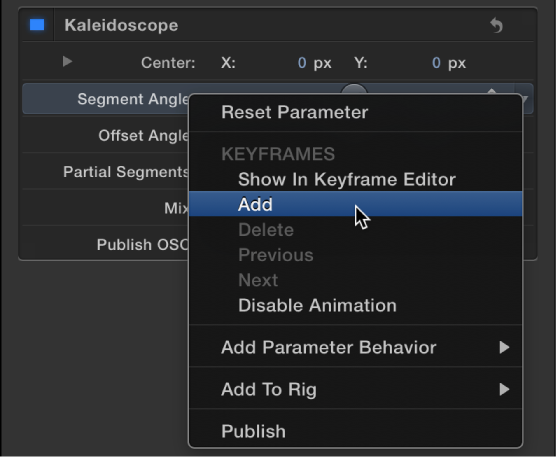Click the Publish OSC parameter label
This screenshot has height=458, width=556.
143,245
